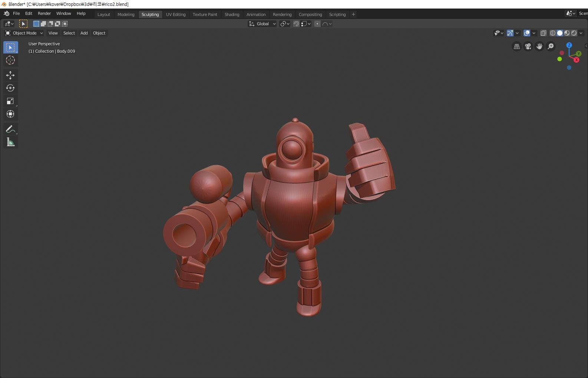
Task: Switch viewport shading to Solid
Action: (560, 33)
